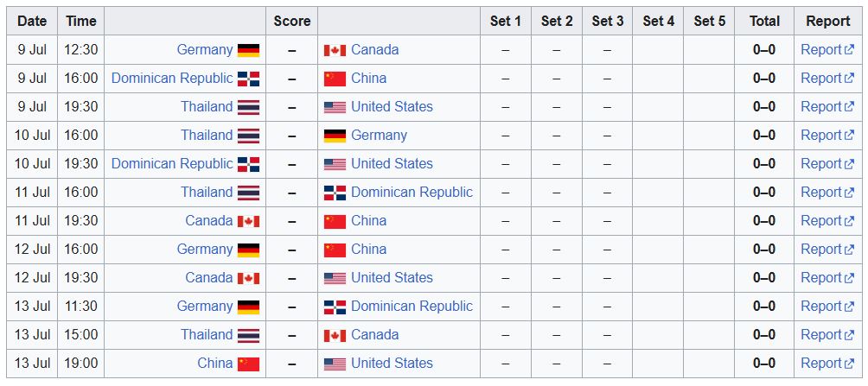The image size is (868, 386).
Task: Click the Thailand flag icon in the 10 Jul 16:00 row
Action: point(248,136)
